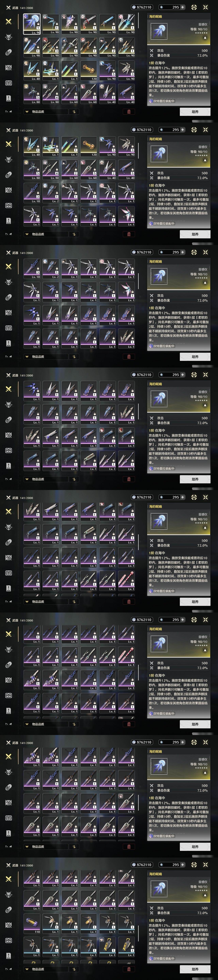Switch to the gear-shaped materials tab in sidebar
The image size is (218, 980).
point(8,68)
